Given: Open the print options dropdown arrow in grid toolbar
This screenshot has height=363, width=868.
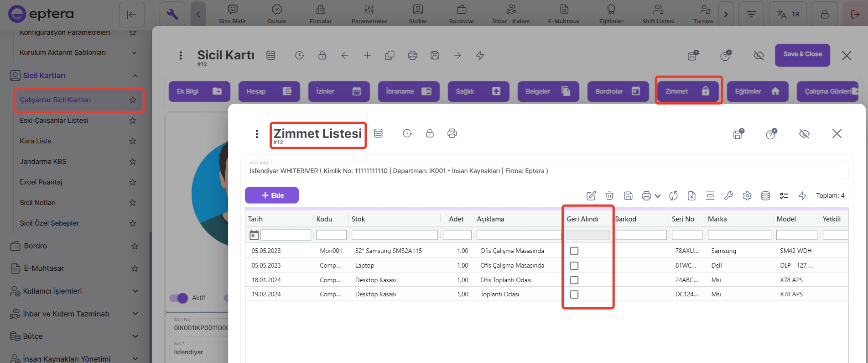Looking at the screenshot, I should pos(658,196).
